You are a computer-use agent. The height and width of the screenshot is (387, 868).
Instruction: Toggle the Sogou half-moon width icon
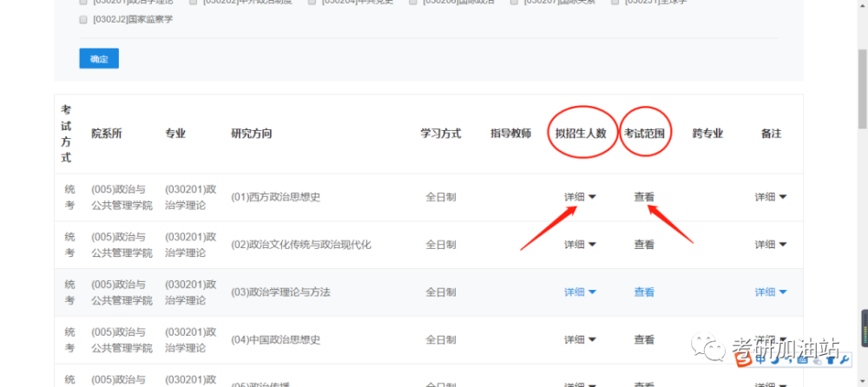coord(777,360)
